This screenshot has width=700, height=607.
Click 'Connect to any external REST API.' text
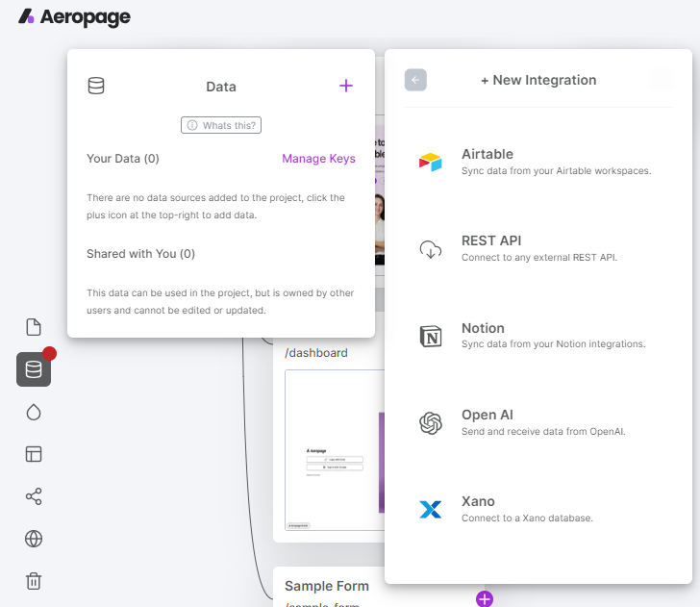tap(539, 257)
